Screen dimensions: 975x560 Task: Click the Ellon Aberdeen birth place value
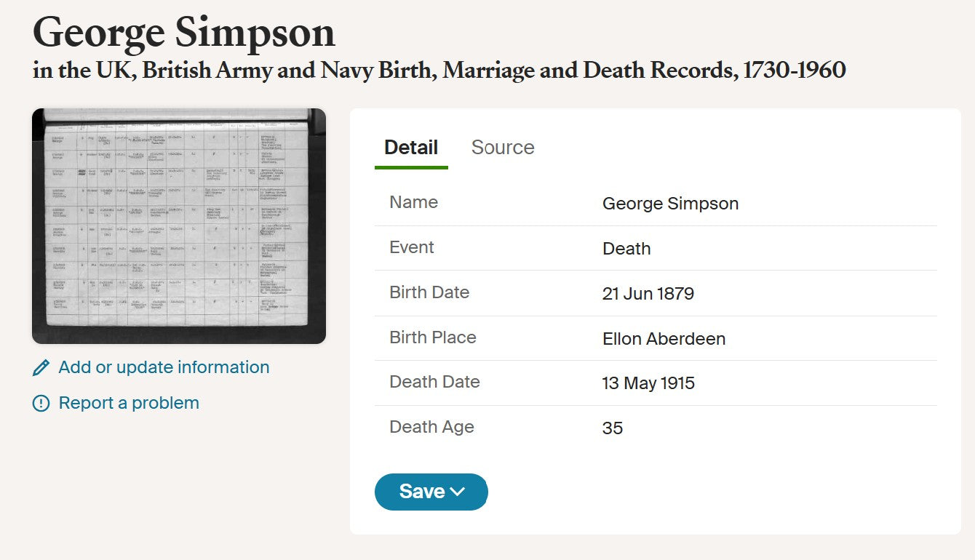(664, 339)
